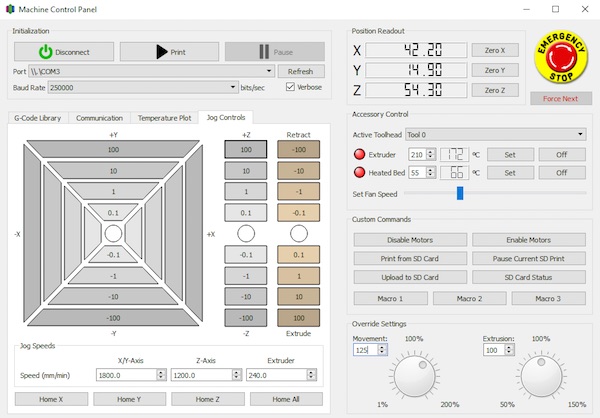Start printing with the Print button
Screen dimensions: 600x418
[169, 52]
